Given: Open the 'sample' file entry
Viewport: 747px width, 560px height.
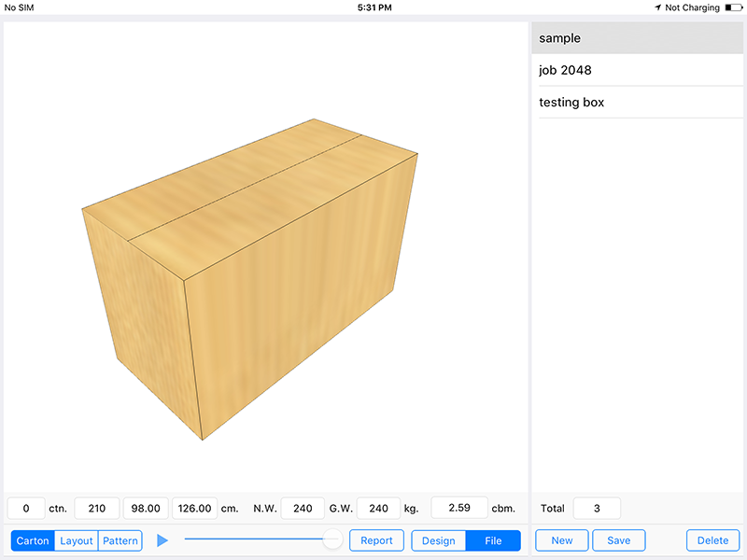Looking at the screenshot, I should click(x=638, y=38).
